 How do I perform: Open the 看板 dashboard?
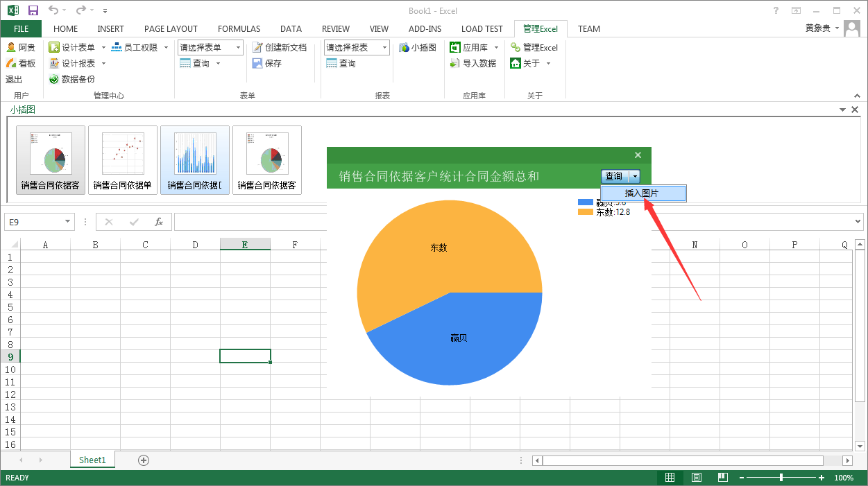pyautogui.click(x=21, y=63)
